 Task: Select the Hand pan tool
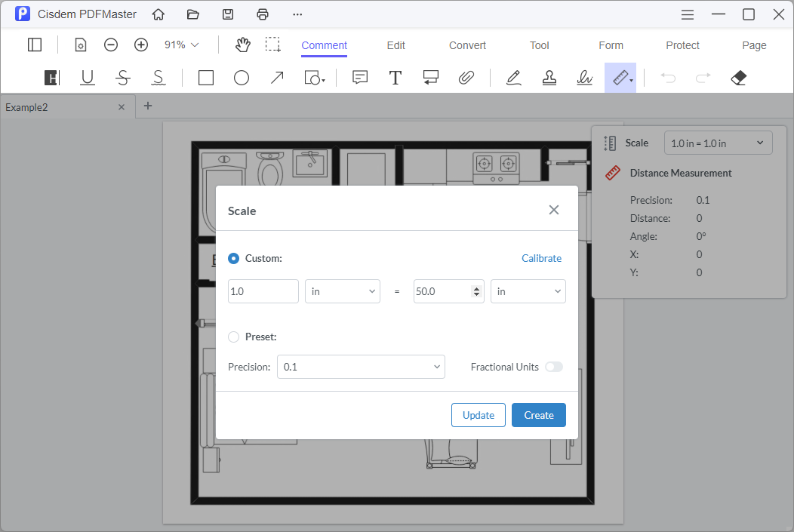[242, 45]
